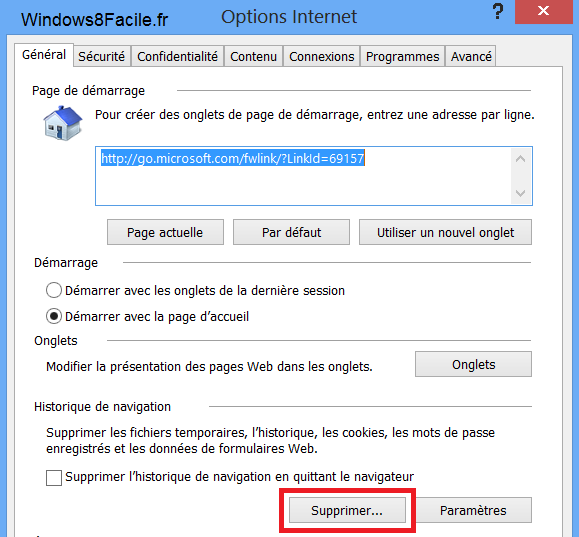Open the Connexions tab

322,57
